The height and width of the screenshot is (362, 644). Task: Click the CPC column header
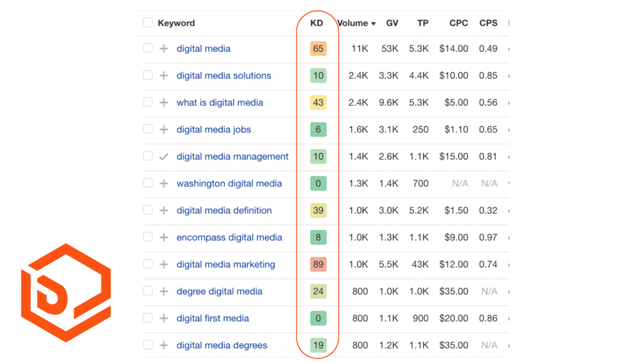pos(459,23)
